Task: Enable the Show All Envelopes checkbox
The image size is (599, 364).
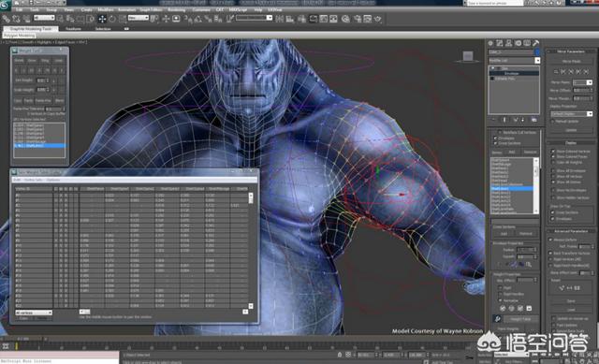Action: [x=553, y=170]
